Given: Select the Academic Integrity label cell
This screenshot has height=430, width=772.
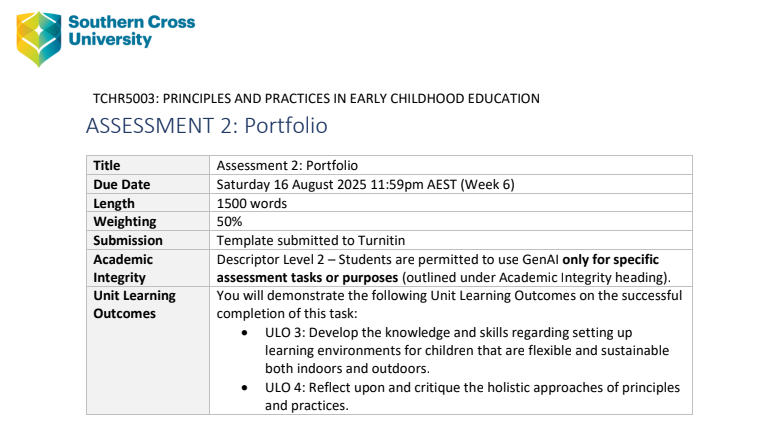Looking at the screenshot, I should 124,268.
